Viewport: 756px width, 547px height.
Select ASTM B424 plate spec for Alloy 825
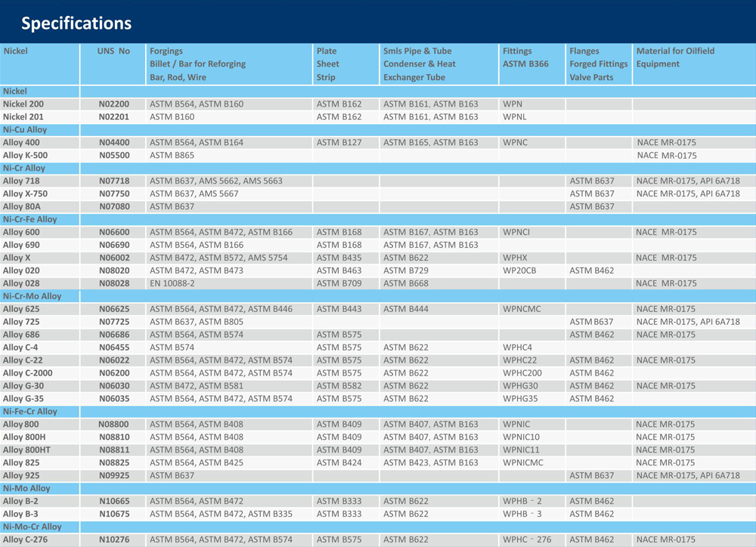point(339,462)
